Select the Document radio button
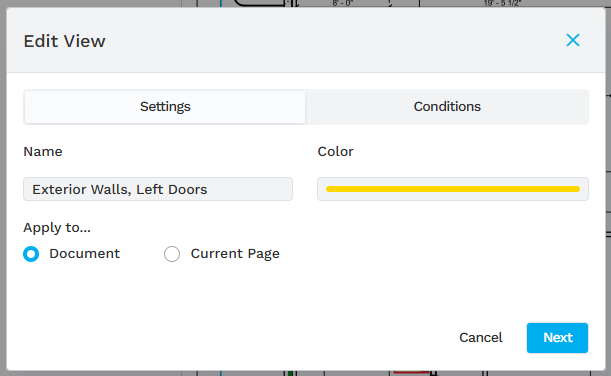 (x=31, y=254)
